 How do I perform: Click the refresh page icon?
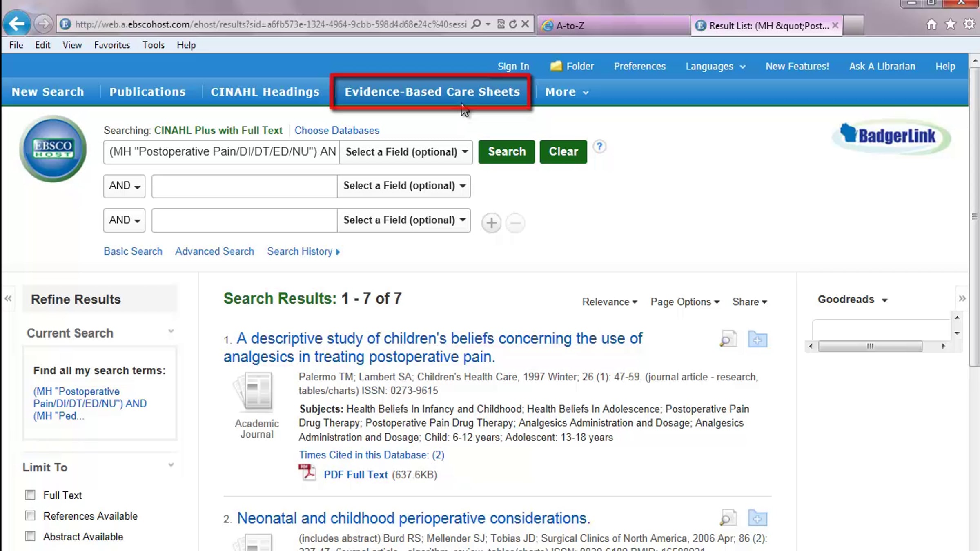click(x=513, y=24)
